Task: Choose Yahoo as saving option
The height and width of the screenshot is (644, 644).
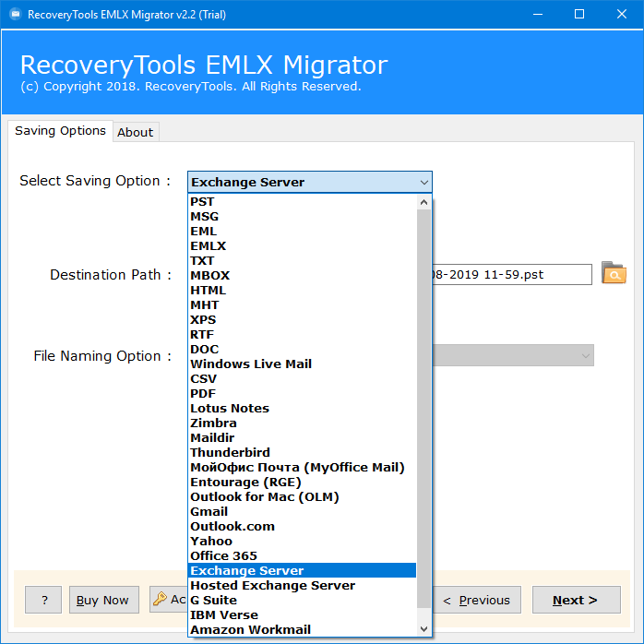Action: point(302,542)
